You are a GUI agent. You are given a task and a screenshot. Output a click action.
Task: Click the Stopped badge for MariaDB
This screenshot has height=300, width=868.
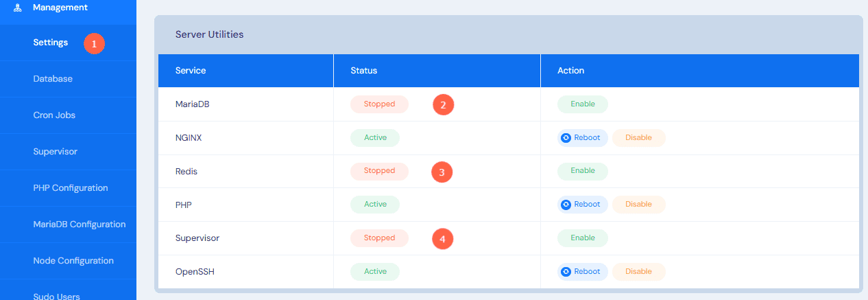[x=379, y=104]
